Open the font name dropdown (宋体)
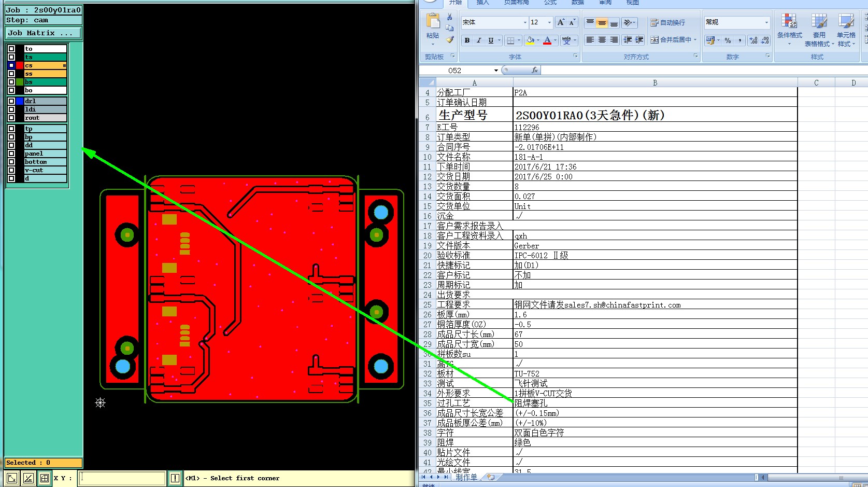Screen dimensions: 868x487 click(525, 22)
